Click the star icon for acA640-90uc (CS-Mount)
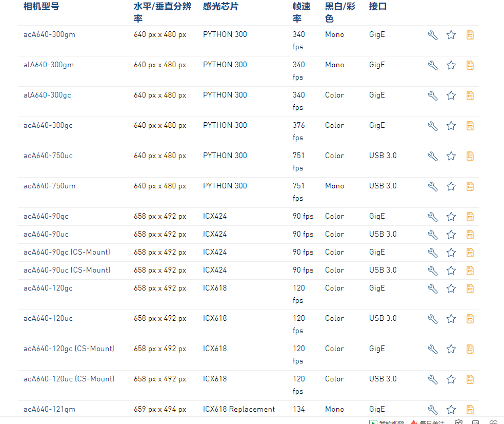504x424 pixels. coord(451,271)
